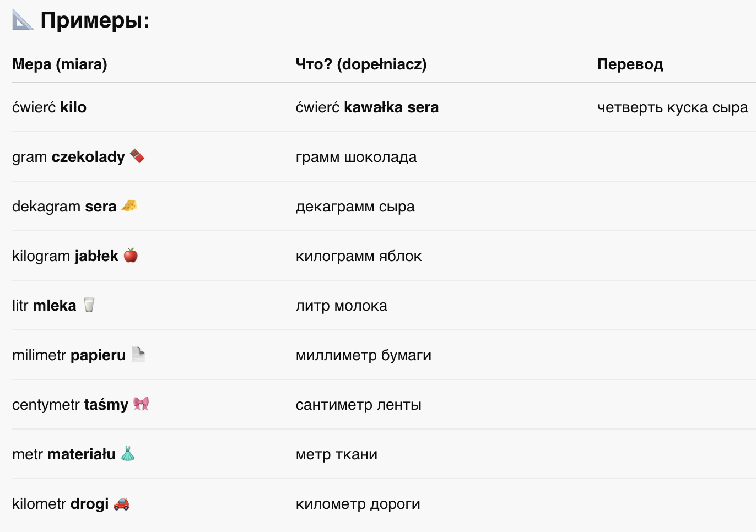Click the word papieru in bold
The image size is (756, 532).
(x=98, y=356)
